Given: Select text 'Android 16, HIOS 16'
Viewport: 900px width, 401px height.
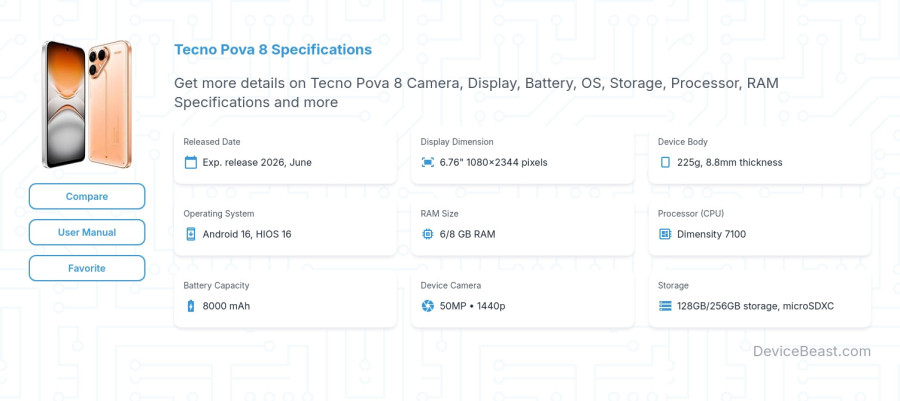Looking at the screenshot, I should click(247, 234).
